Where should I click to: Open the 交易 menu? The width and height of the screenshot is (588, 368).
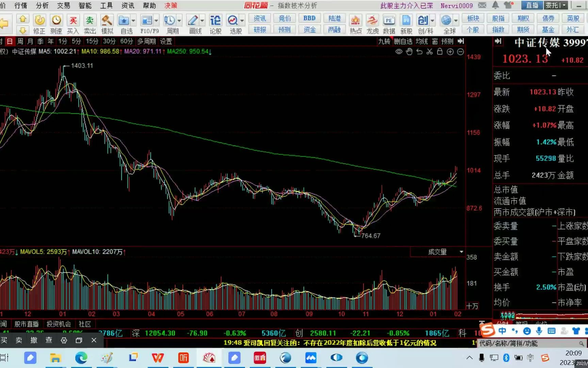(x=64, y=5)
